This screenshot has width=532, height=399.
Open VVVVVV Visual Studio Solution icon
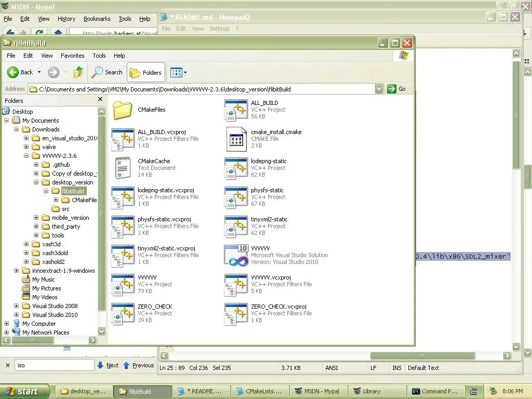click(236, 255)
